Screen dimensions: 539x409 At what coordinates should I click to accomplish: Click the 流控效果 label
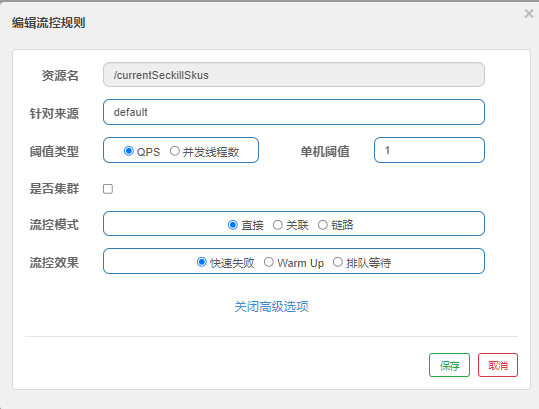pyautogui.click(x=54, y=263)
